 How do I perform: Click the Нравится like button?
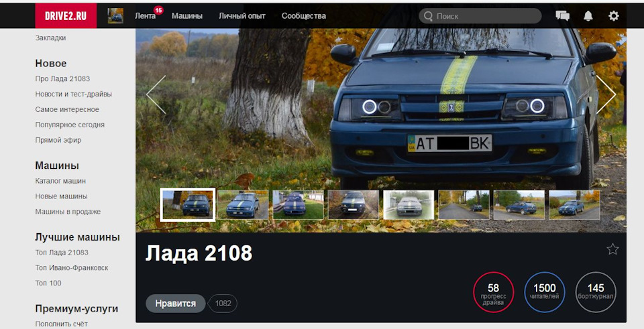tap(175, 304)
